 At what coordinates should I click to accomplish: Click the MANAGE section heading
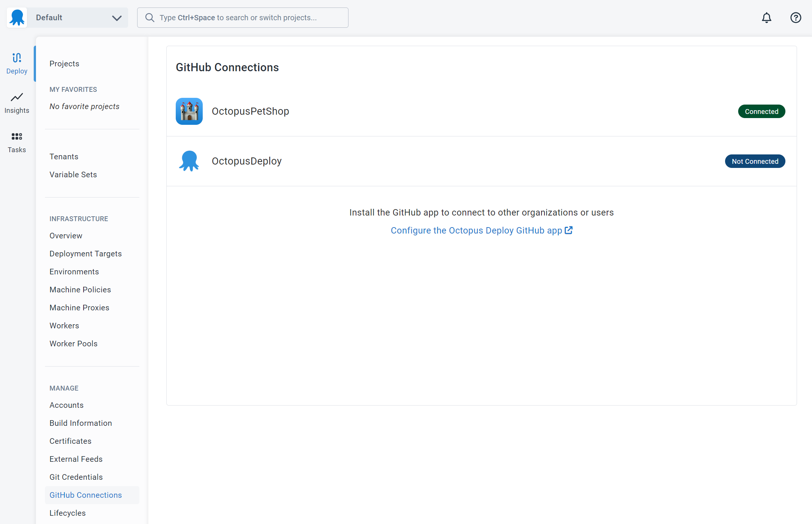(x=64, y=388)
